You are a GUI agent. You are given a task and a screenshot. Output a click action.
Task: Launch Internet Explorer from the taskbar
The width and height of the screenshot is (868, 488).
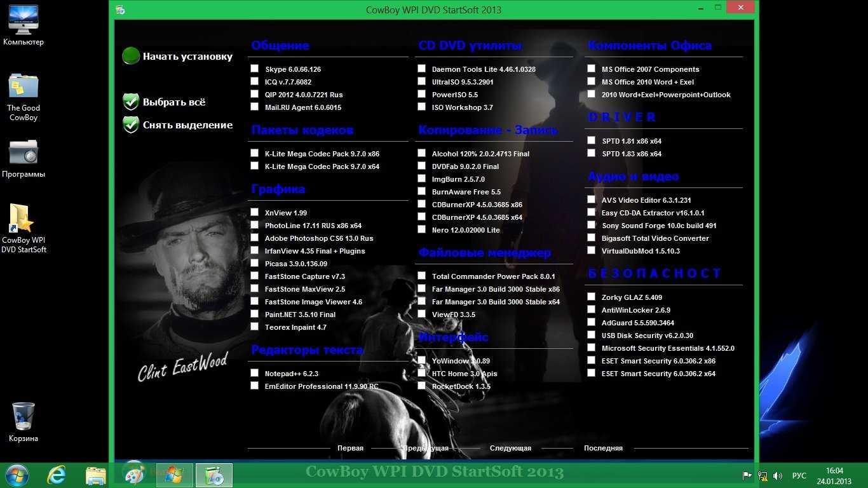pos(57,475)
